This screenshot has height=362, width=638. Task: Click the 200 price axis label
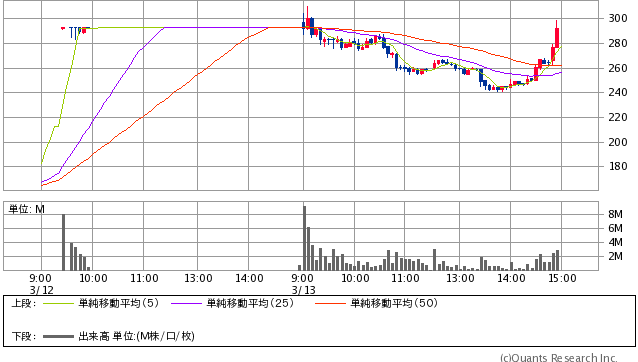[x=618, y=142]
